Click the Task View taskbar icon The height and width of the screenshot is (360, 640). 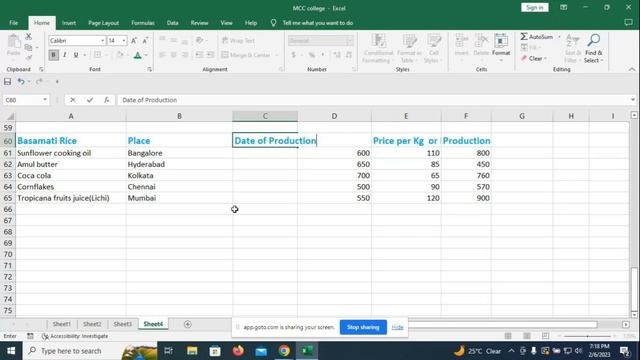click(168, 351)
